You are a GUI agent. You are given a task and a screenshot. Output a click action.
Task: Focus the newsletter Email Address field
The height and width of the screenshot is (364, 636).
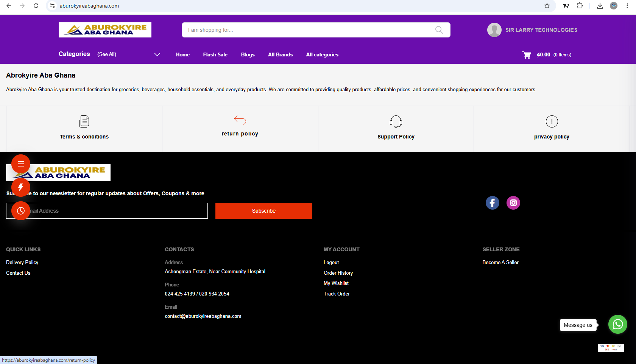(107, 211)
